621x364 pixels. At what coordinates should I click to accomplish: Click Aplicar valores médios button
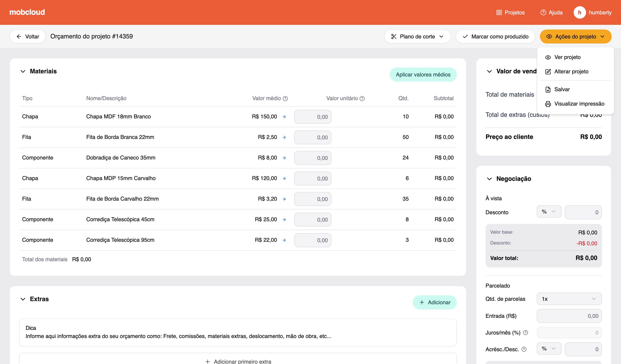point(423,75)
